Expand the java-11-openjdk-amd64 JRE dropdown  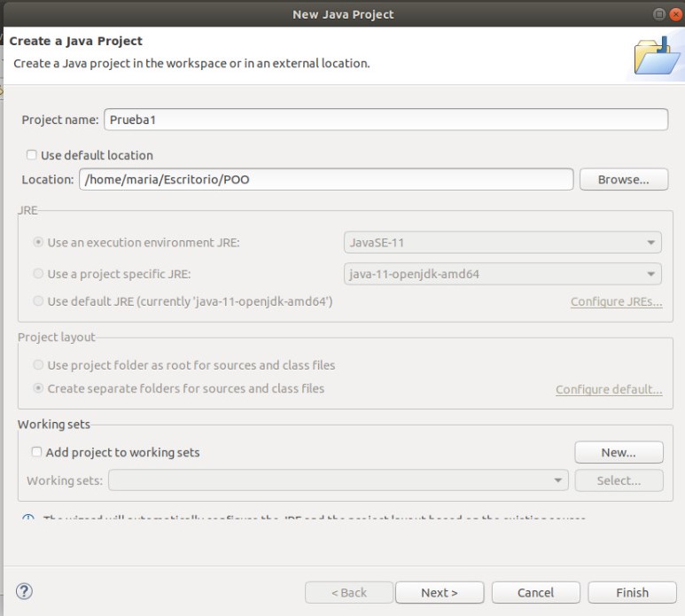pyautogui.click(x=502, y=273)
